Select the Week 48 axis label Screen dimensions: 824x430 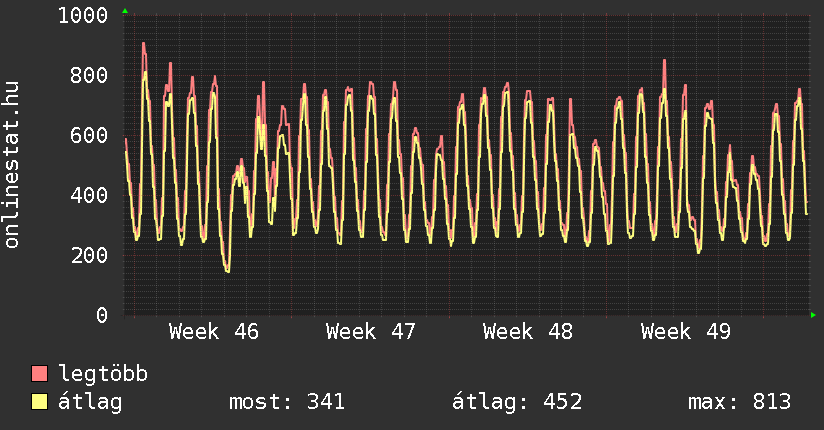528,332
